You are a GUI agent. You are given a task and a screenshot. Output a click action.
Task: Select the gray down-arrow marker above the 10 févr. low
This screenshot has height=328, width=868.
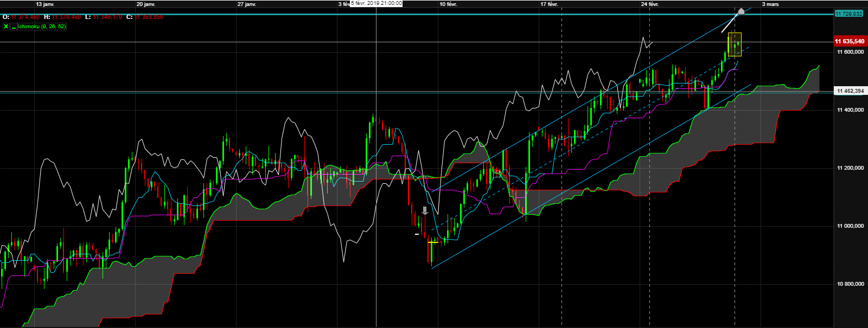pos(425,211)
